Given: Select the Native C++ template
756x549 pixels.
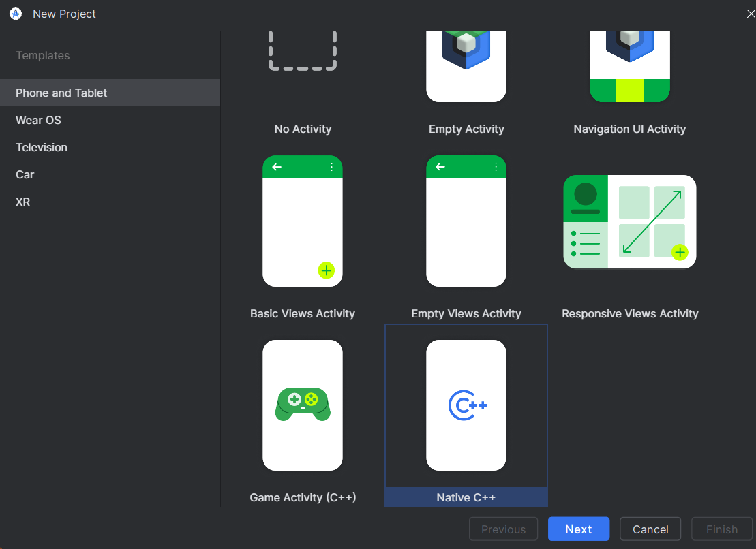Looking at the screenshot, I should click(x=466, y=405).
